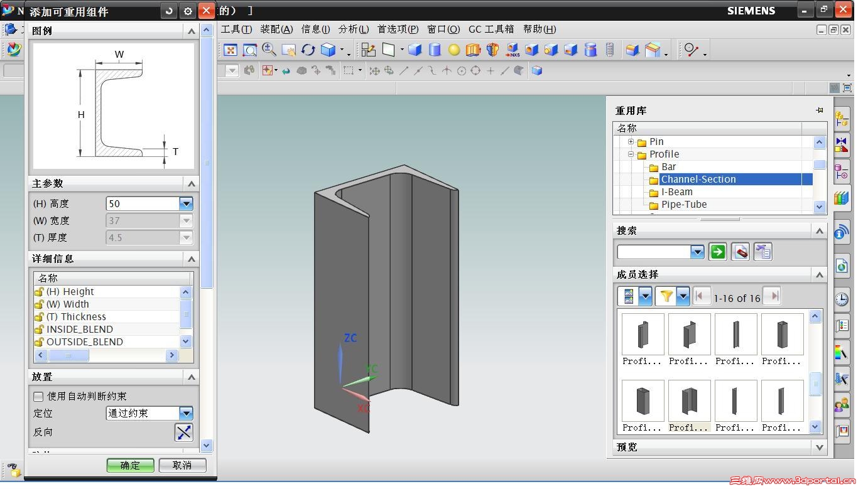Expand the 预览 preview section

(820, 448)
